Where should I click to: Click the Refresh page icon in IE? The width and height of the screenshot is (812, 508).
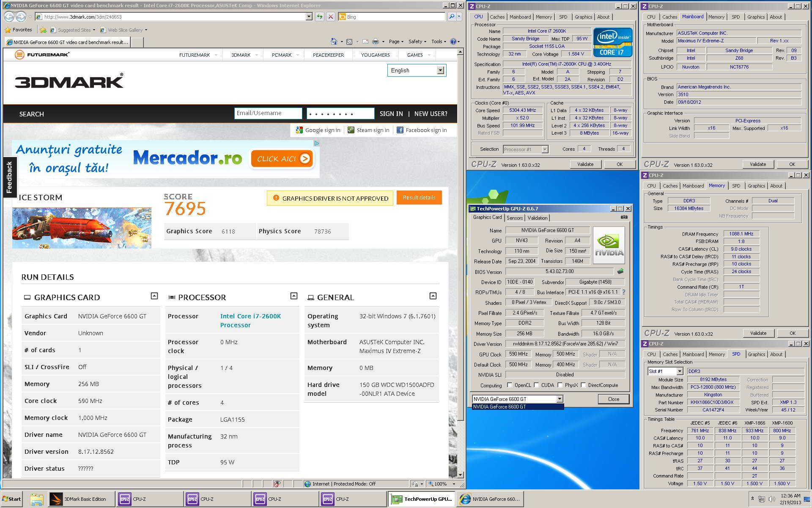click(319, 17)
